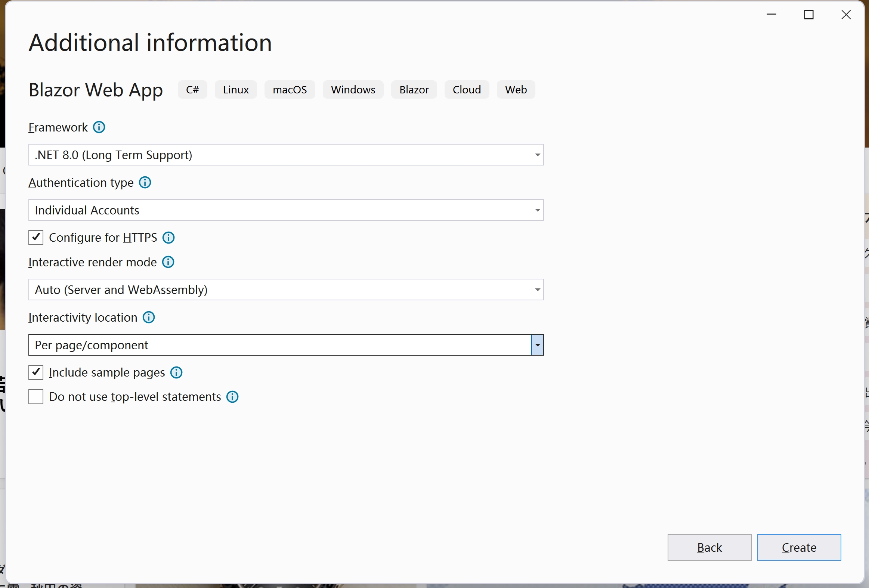Click the Interactive render mode info icon
Image resolution: width=869 pixels, height=588 pixels.
(x=168, y=262)
